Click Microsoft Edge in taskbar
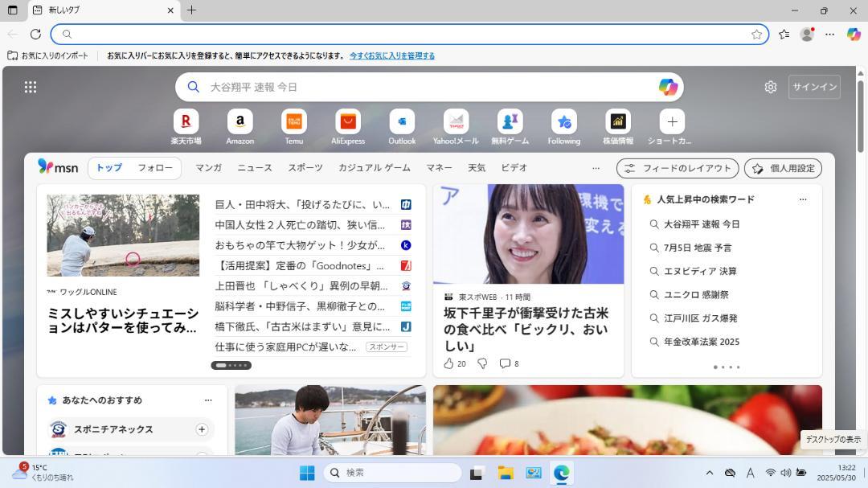The height and width of the screenshot is (488, 868). pyautogui.click(x=561, y=473)
